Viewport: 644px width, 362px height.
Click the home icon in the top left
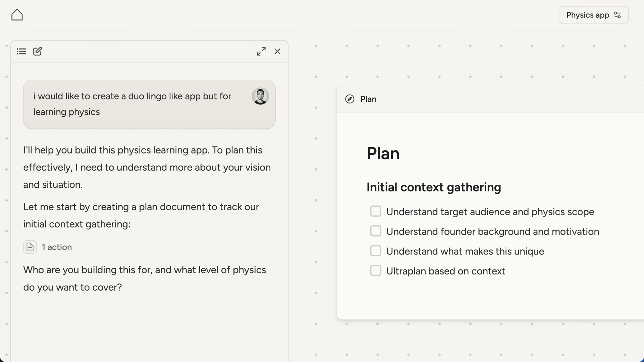(x=17, y=15)
